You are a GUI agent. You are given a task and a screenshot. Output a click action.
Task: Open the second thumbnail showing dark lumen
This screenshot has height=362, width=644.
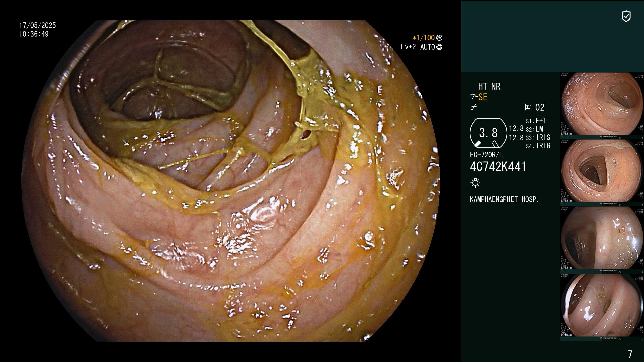tap(602, 171)
